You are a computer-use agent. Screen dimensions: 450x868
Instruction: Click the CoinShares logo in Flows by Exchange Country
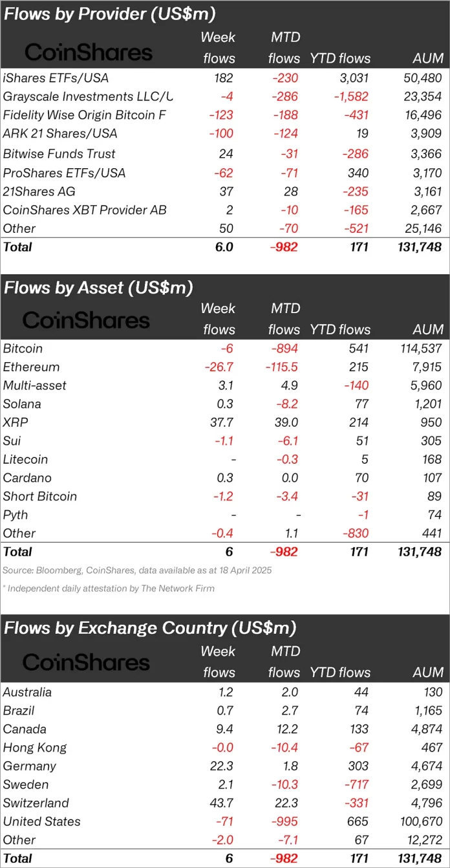86,662
